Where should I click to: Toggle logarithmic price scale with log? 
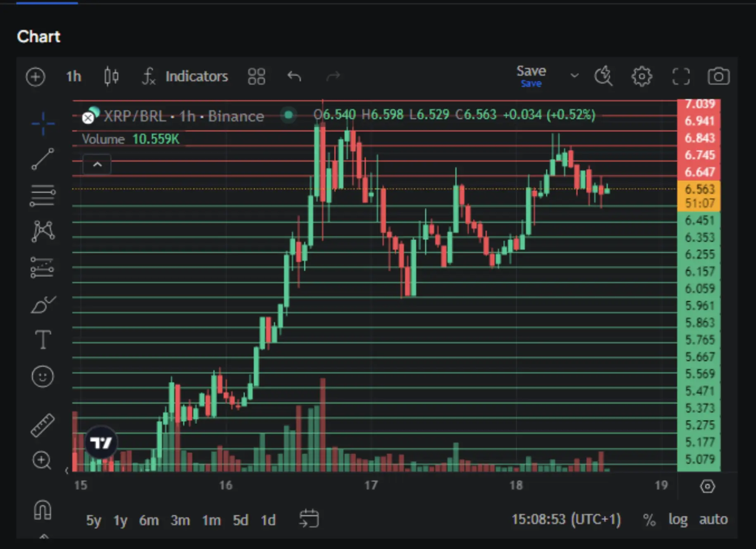point(677,520)
